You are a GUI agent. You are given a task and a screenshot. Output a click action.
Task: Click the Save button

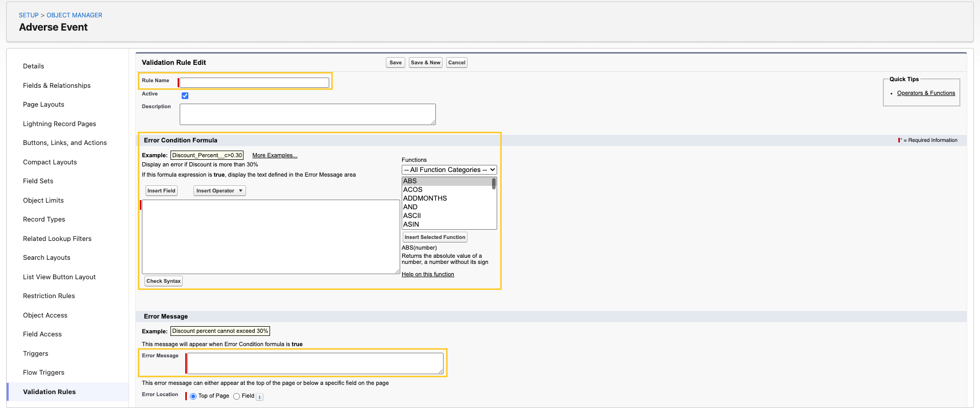[396, 62]
